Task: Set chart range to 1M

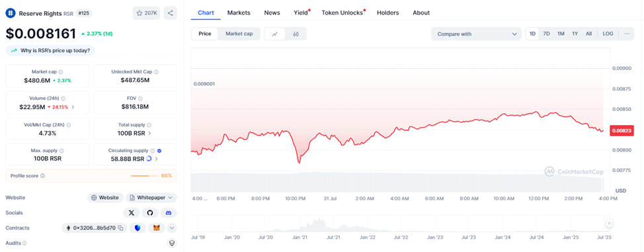Action: [561, 34]
